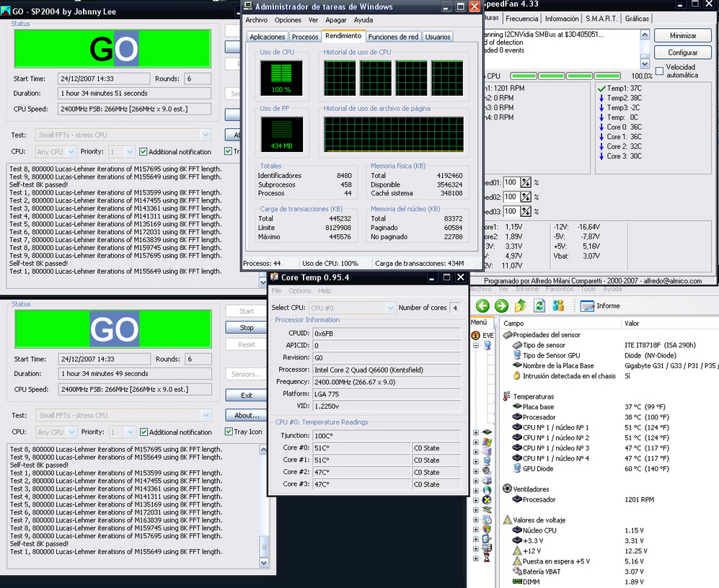Open the Apagar menu in Task Manager
Screen dimensions: 719x588
(335, 19)
